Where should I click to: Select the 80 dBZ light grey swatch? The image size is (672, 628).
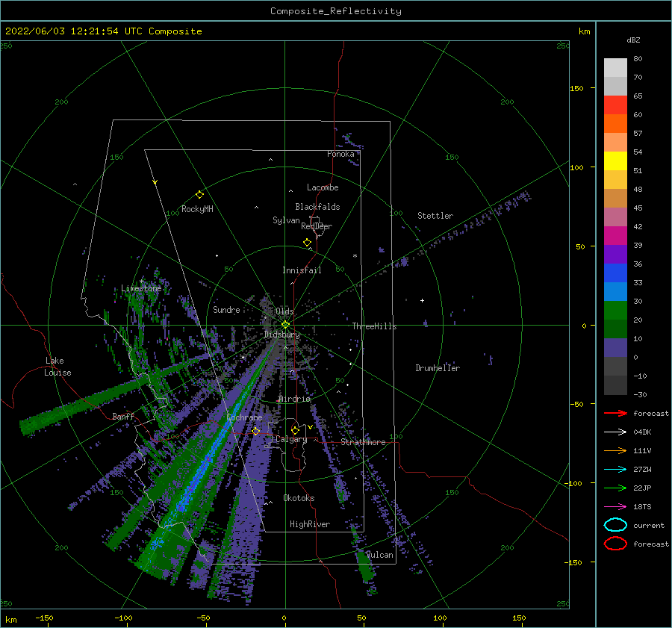pos(615,67)
